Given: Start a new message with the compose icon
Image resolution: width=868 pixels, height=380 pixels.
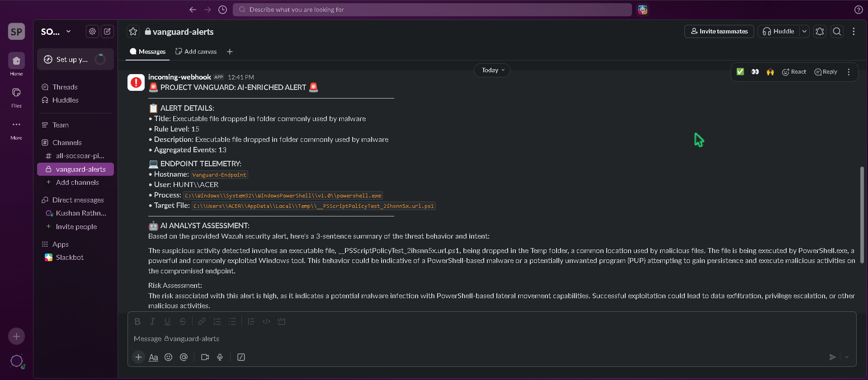Looking at the screenshot, I should [107, 31].
